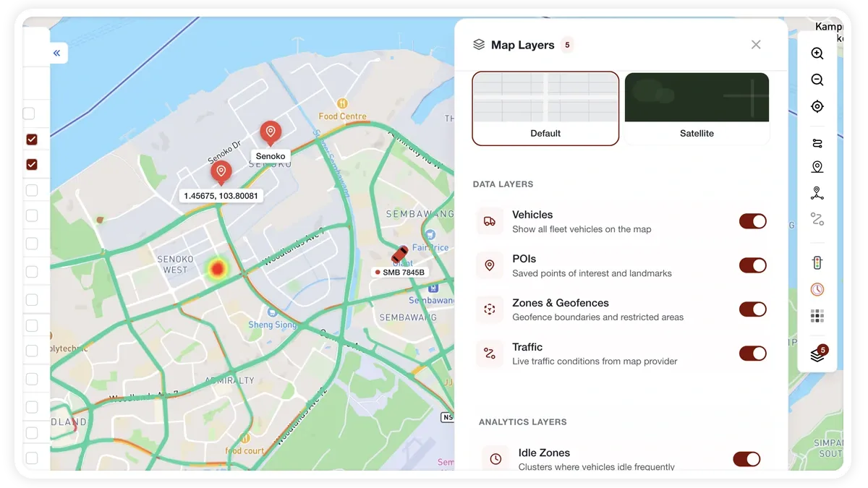
Task: Choose the Default base map thumbnail
Action: 545,108
